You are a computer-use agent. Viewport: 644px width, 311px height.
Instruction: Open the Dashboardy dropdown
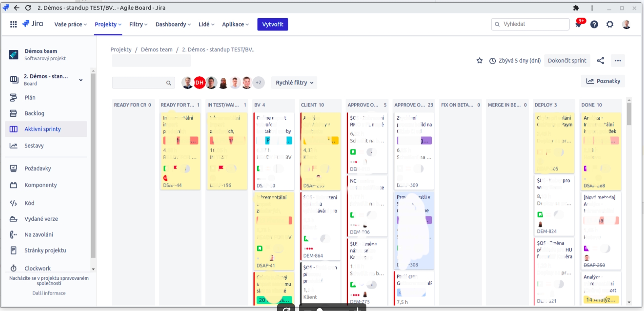(x=173, y=24)
